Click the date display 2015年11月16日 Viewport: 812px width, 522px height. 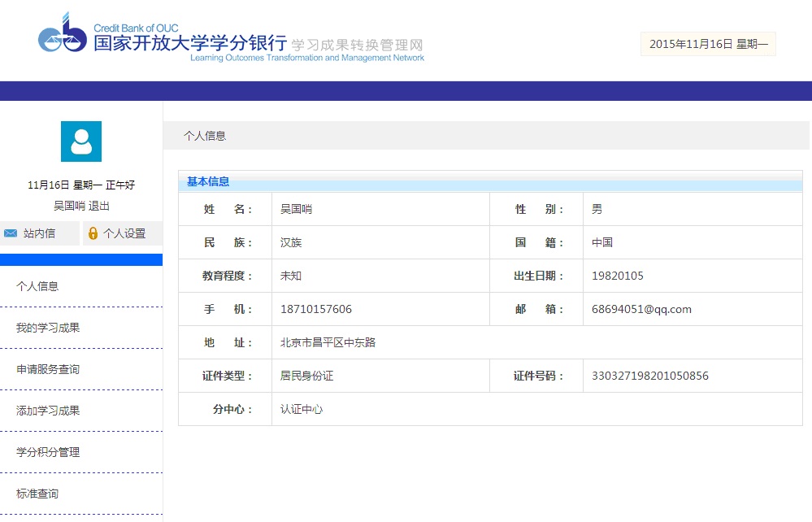[x=708, y=44]
